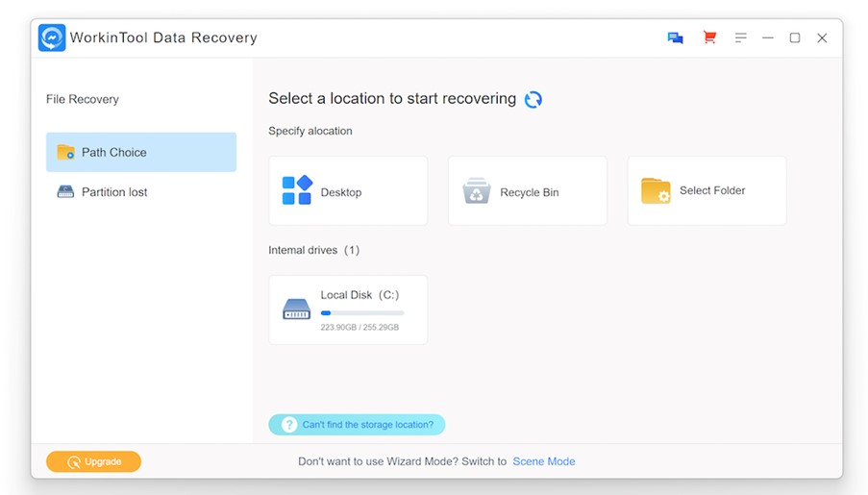Select the Local Disk (C:) drive

click(348, 309)
